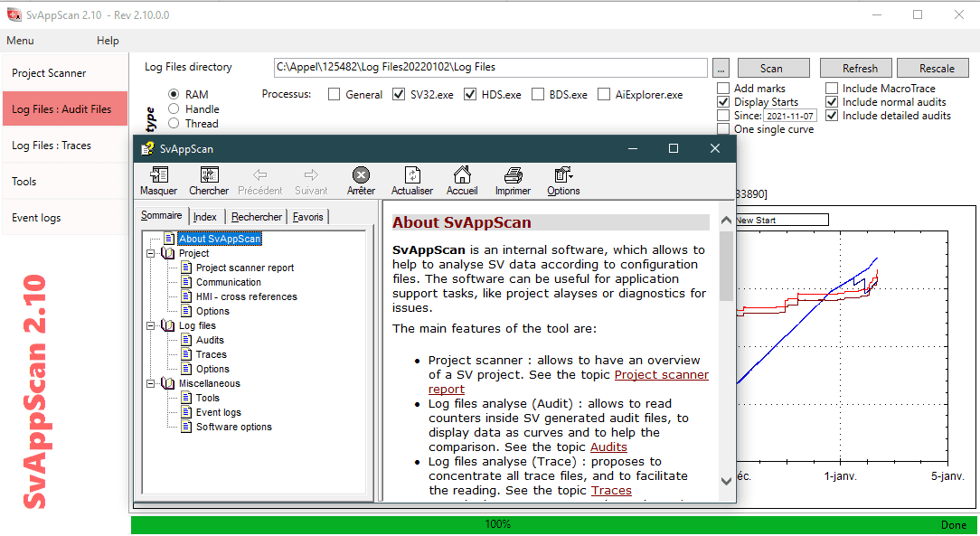Click the Miscellaneous book icon

click(x=167, y=383)
